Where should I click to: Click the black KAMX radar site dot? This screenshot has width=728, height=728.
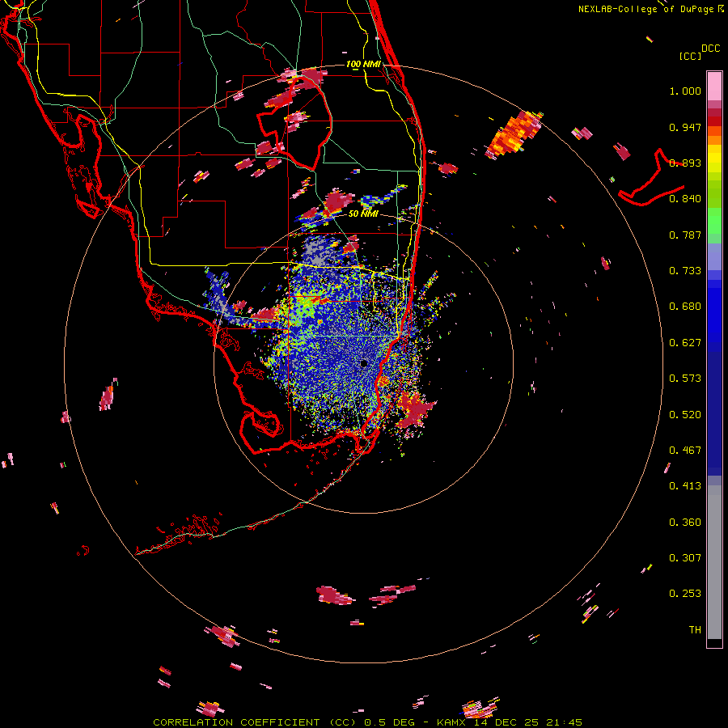pos(364,363)
